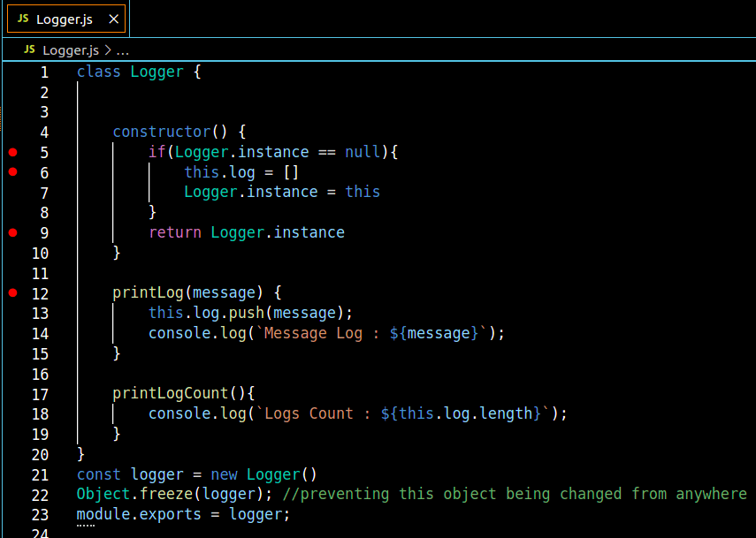This screenshot has height=538, width=756.
Task: Switch to the Logger.js editor tab
Action: [65, 19]
